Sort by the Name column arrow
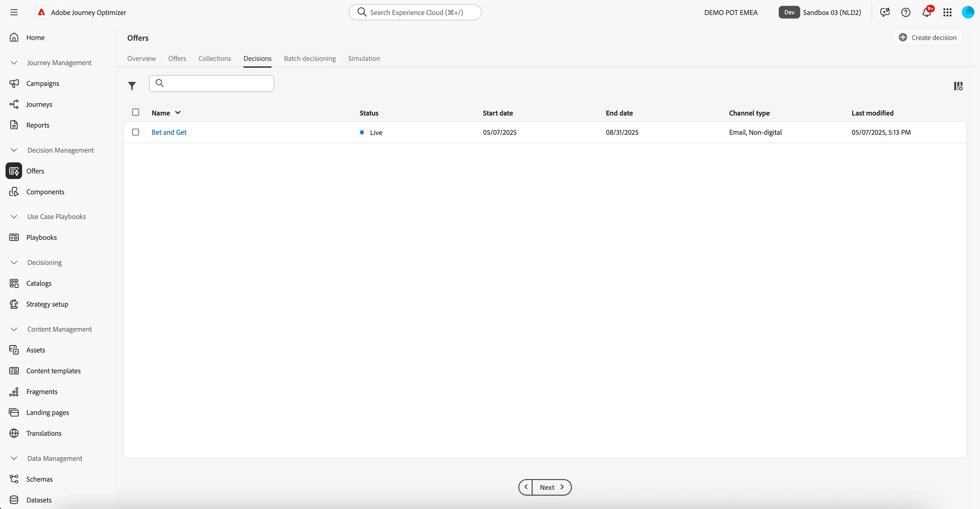The height and width of the screenshot is (509, 980). tap(178, 113)
